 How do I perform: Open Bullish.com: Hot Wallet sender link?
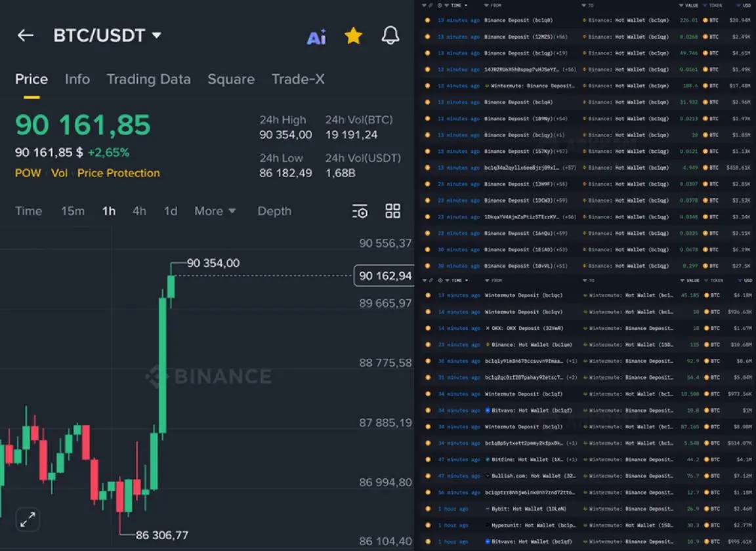(x=534, y=476)
